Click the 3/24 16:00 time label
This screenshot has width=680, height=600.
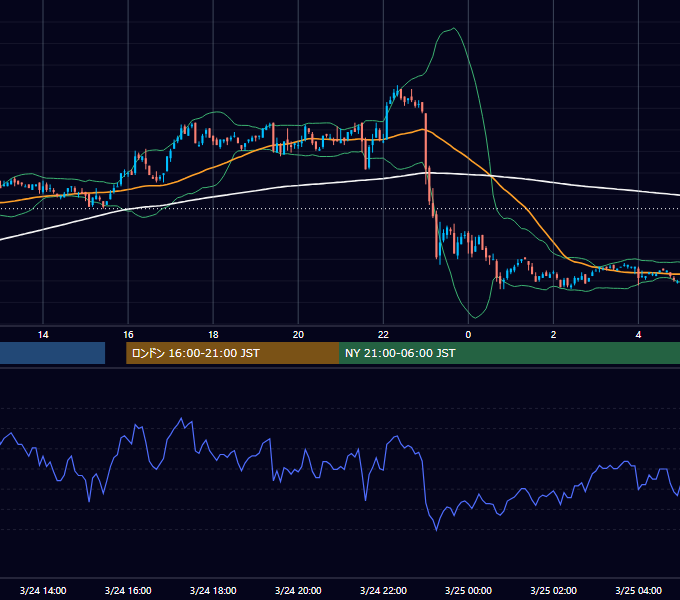click(128, 590)
